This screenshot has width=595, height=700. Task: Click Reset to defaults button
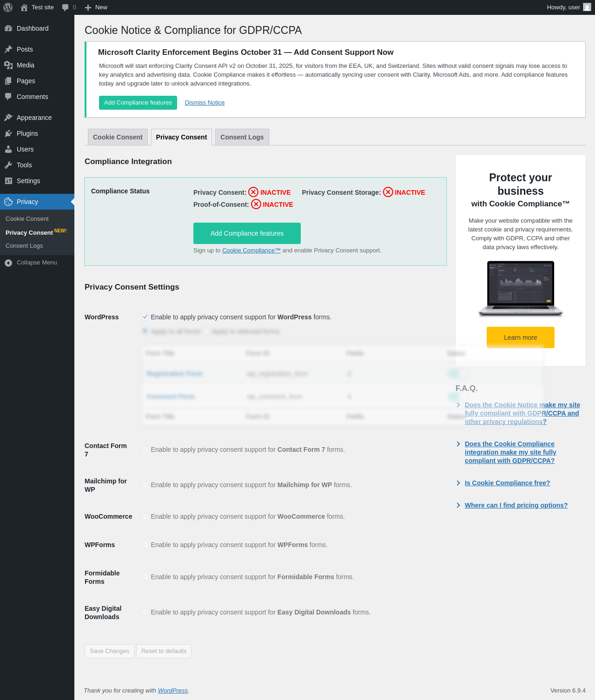pyautogui.click(x=164, y=651)
